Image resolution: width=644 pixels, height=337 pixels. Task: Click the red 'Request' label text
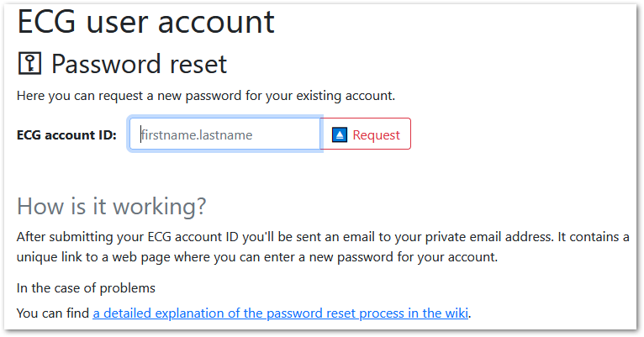point(376,135)
